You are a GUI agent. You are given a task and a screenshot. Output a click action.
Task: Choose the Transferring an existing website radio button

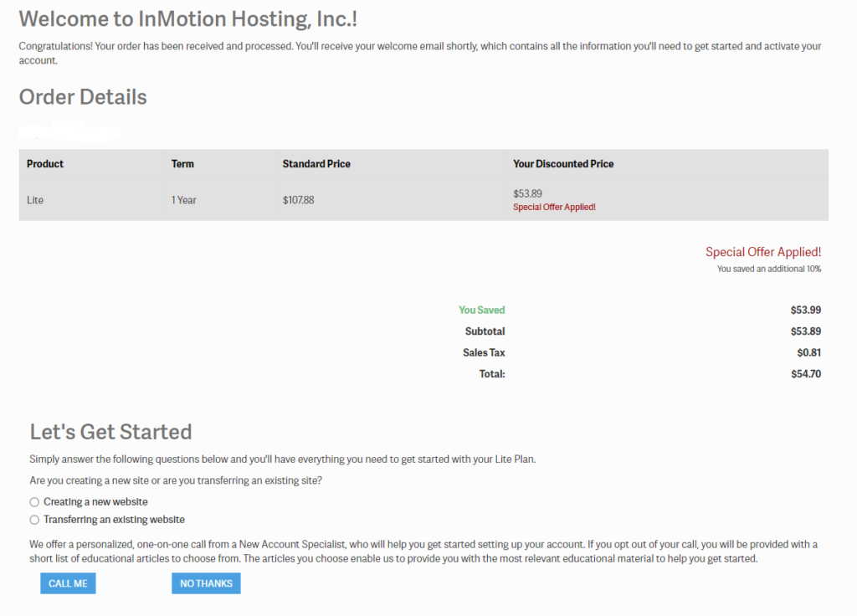coord(34,520)
